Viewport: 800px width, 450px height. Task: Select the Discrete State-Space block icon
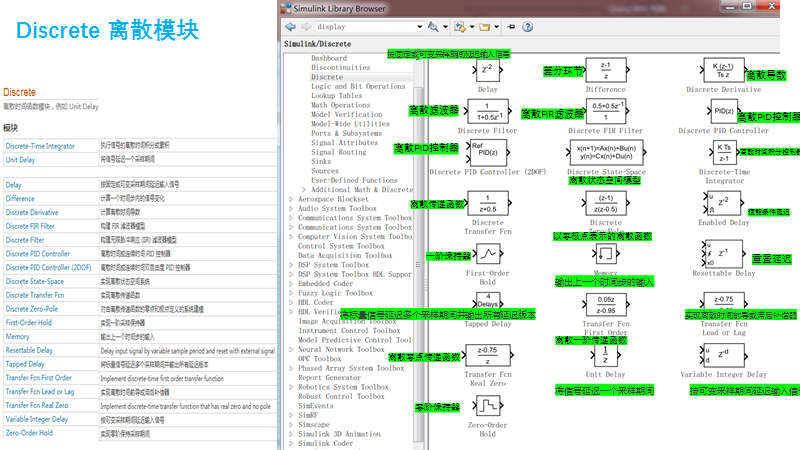(606, 152)
